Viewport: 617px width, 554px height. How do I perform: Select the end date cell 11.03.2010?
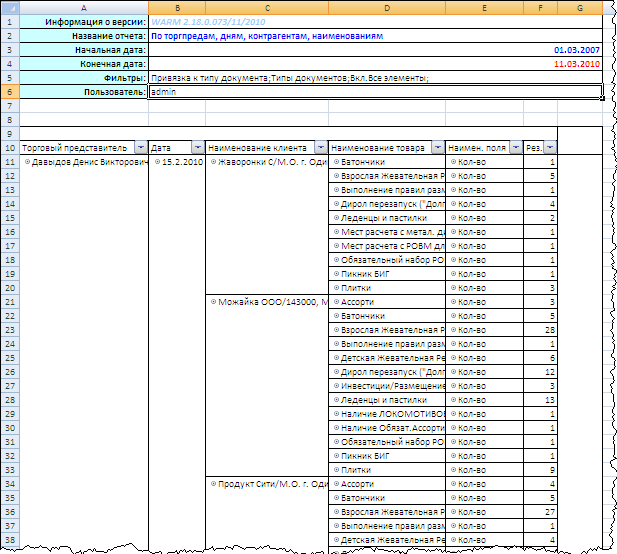pyautogui.click(x=576, y=63)
